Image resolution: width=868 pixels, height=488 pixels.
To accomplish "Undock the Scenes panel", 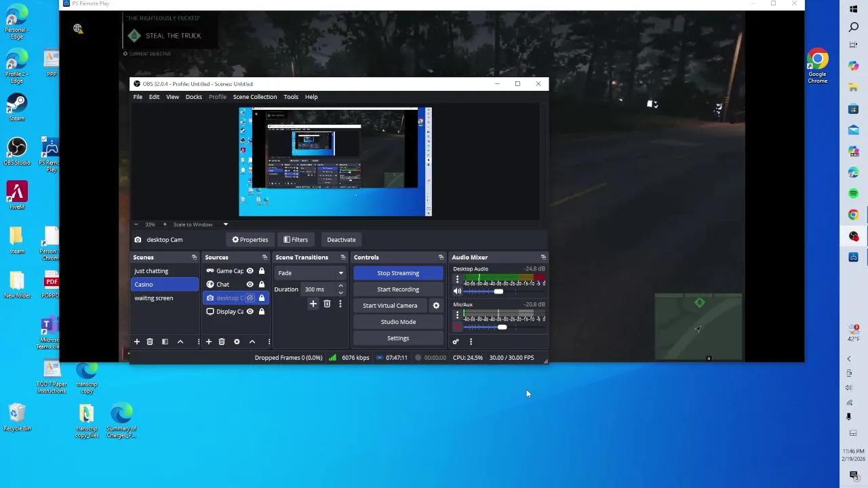I will pos(194,258).
